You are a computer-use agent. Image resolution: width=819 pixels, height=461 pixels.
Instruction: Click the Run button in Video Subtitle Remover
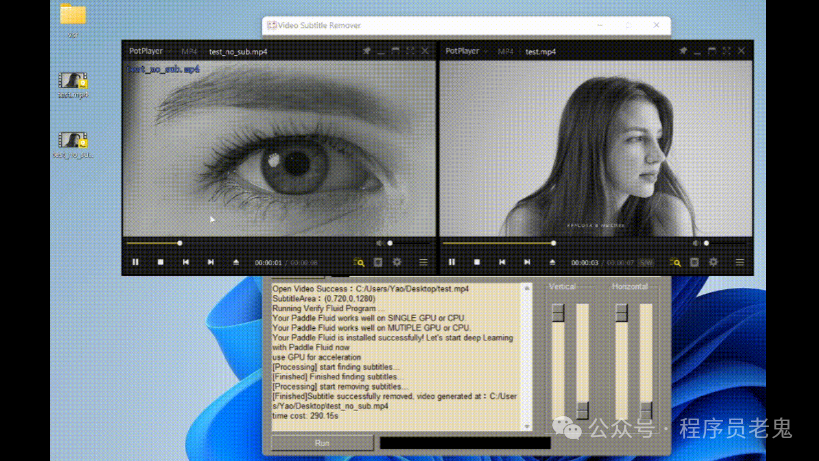(x=322, y=443)
